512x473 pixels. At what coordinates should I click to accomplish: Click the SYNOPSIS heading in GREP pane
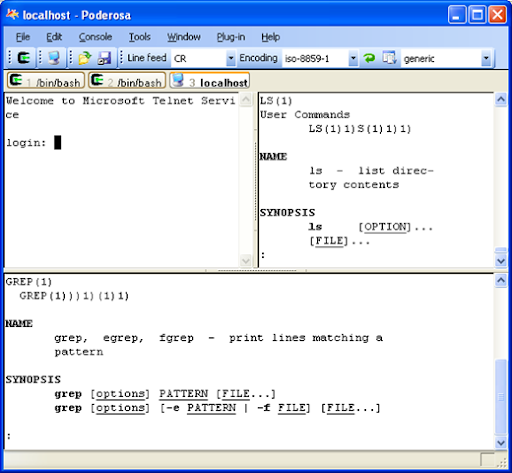(33, 380)
